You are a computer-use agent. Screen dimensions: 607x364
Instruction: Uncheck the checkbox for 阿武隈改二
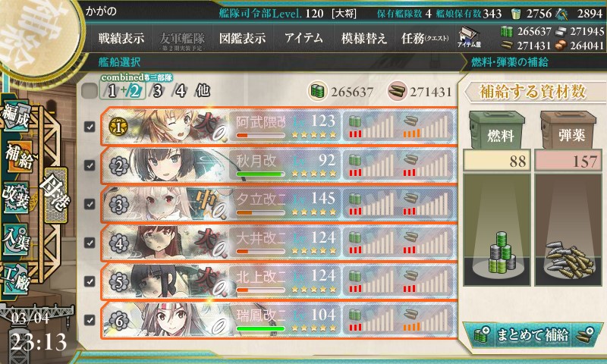click(90, 127)
